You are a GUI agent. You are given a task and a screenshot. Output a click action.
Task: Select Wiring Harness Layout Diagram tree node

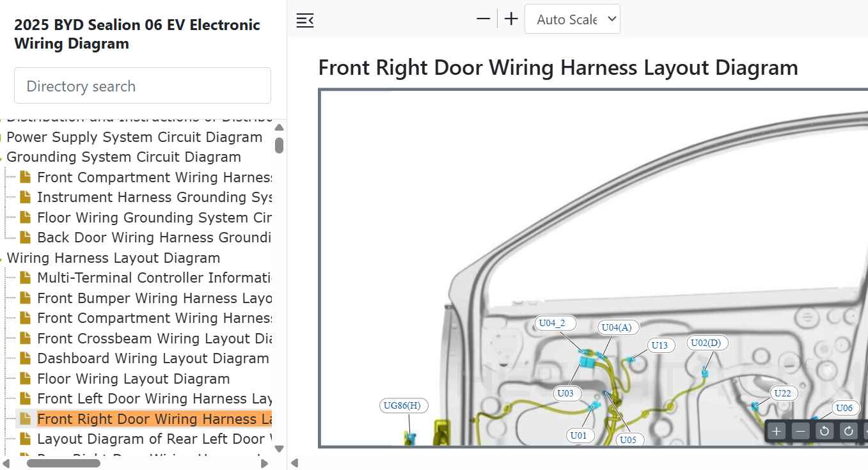(x=113, y=258)
